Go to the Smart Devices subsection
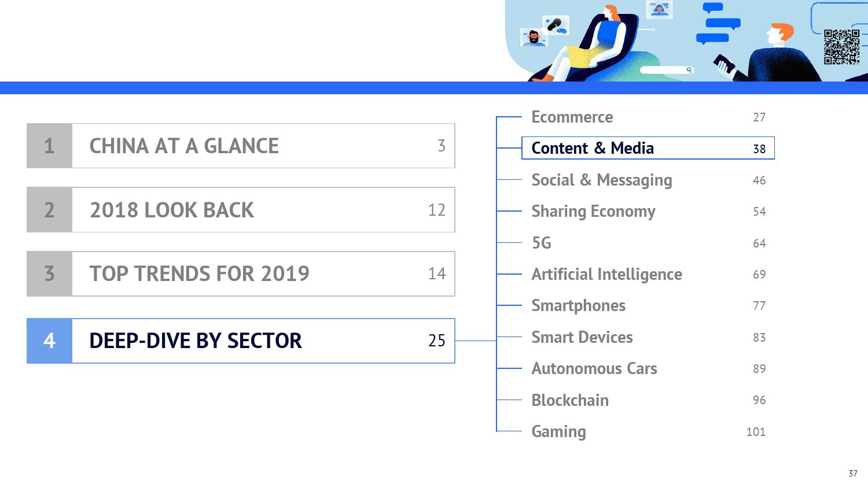The height and width of the screenshot is (488, 868). [582, 337]
